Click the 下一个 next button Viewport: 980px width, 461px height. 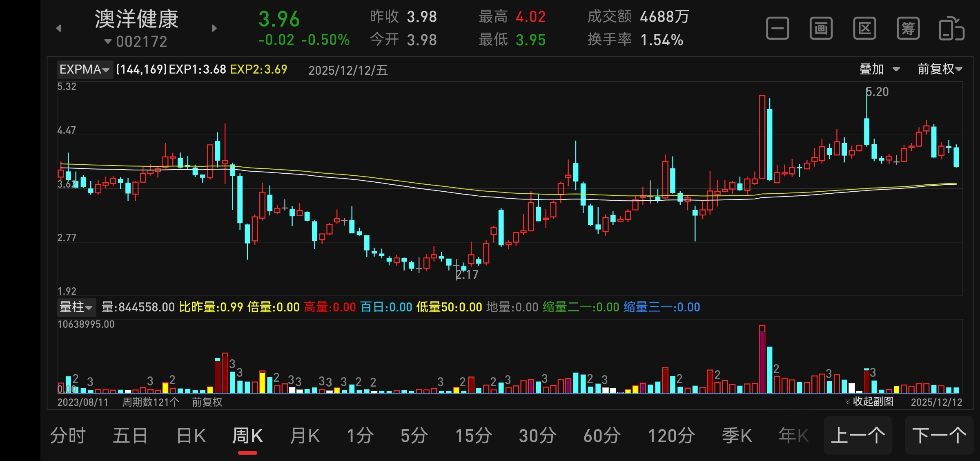click(939, 436)
